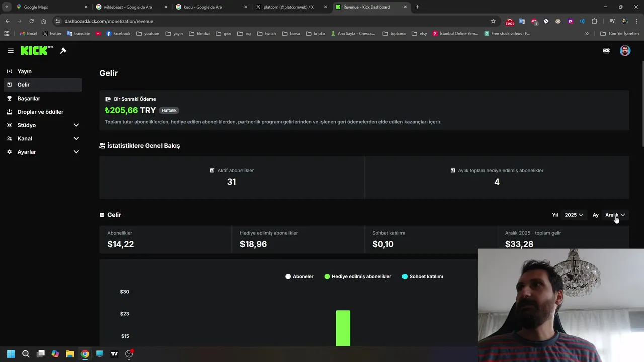Show hidden bookmarks with double chevron
Image resolution: width=644 pixels, height=362 pixels.
pyautogui.click(x=587, y=34)
